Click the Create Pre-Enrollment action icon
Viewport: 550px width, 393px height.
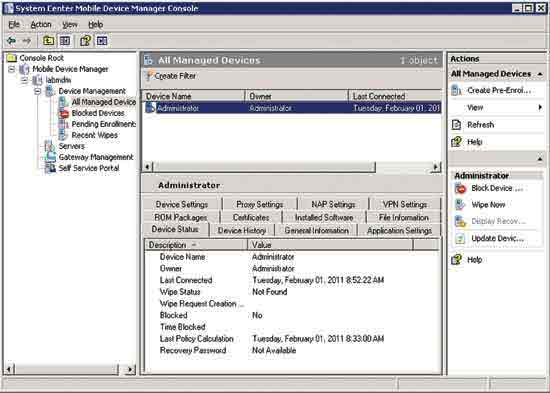(456, 91)
